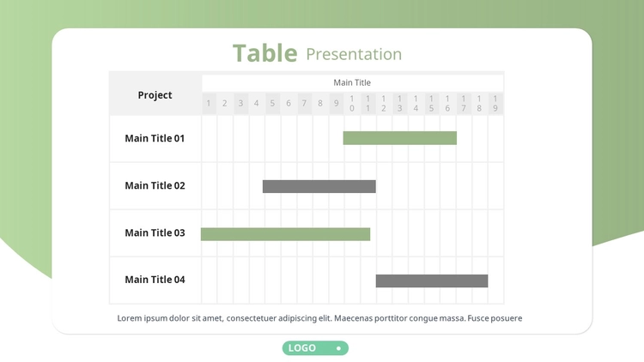The width and height of the screenshot is (644, 362).
Task: Click the Lorem ipsum caption text
Action: [x=319, y=318]
